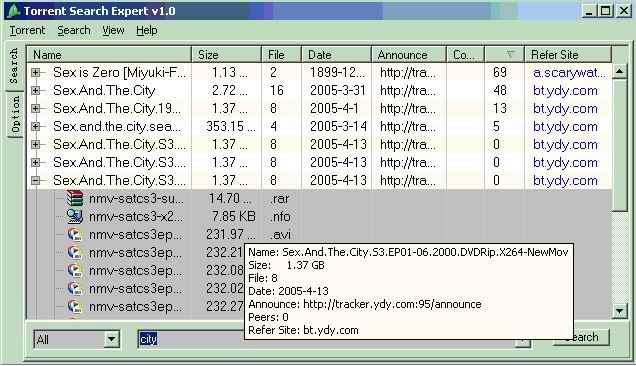Click the 'a.scarywat...' refer site cell
Screen dimensions: 636x366
click(x=569, y=73)
